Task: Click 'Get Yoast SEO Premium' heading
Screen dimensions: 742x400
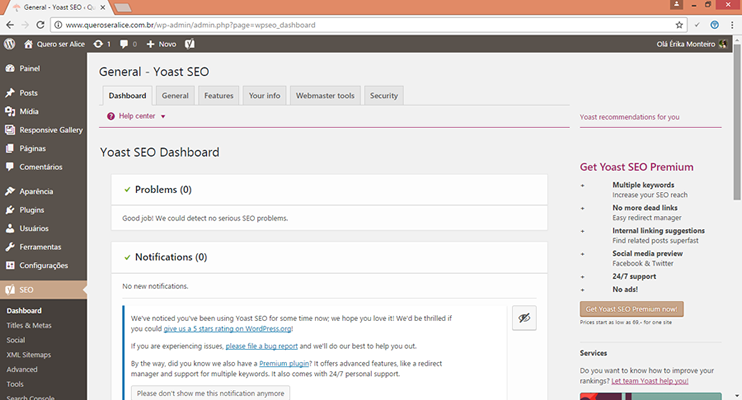Action: point(636,167)
